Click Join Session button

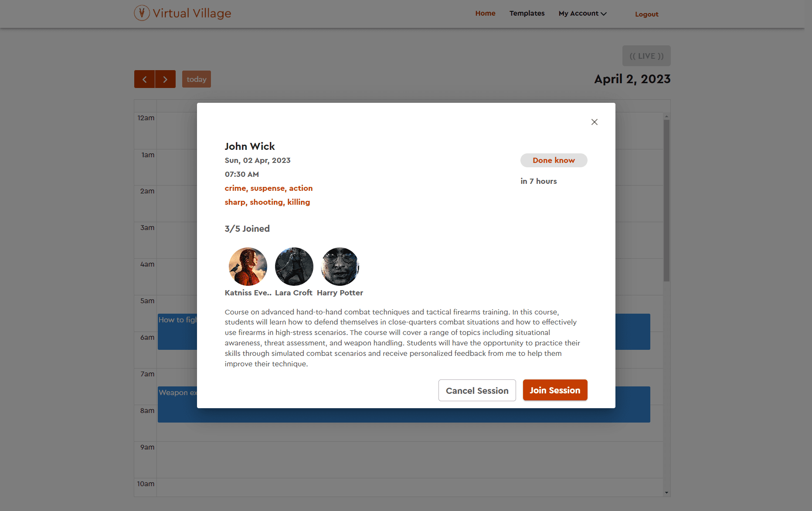coord(555,390)
